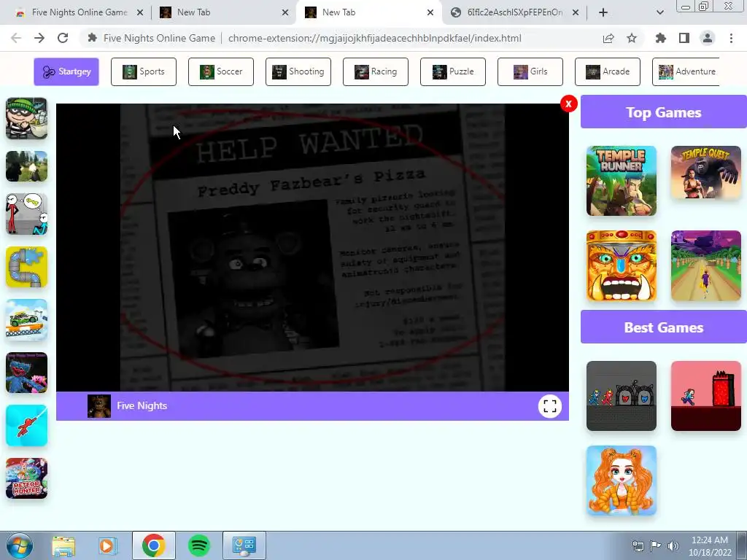
Task: Close the Five Nights Online Game tab
Action: coord(140,12)
